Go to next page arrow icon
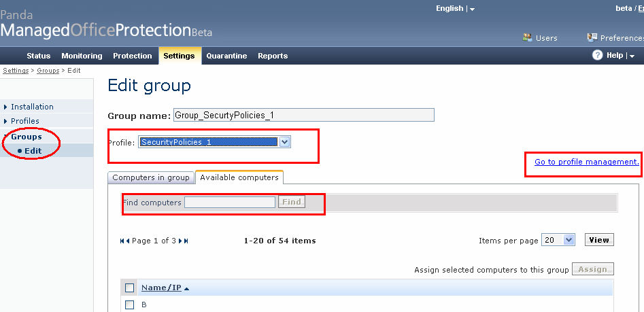The width and height of the screenshot is (644, 312). pos(180,241)
